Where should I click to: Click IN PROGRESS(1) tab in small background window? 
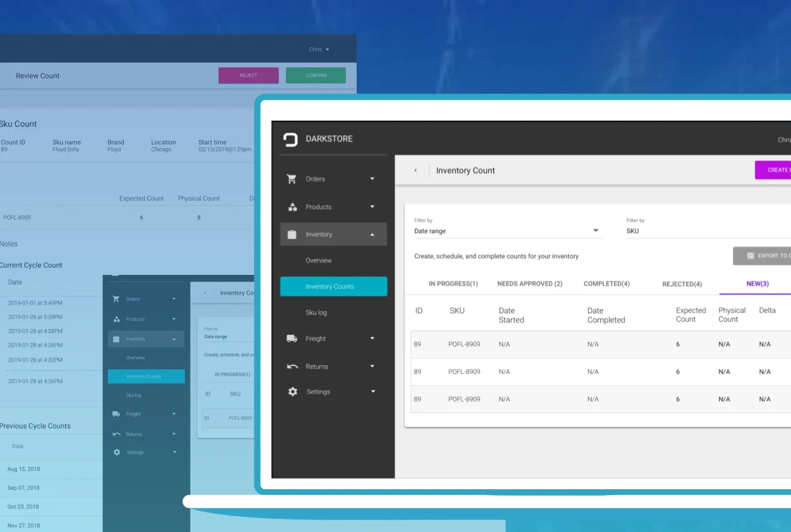pyautogui.click(x=233, y=374)
